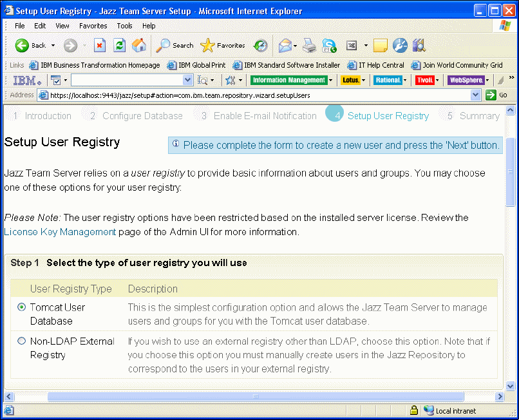Open Favorites star icon
Image resolution: width=519 pixels, height=420 pixels.
207,45
